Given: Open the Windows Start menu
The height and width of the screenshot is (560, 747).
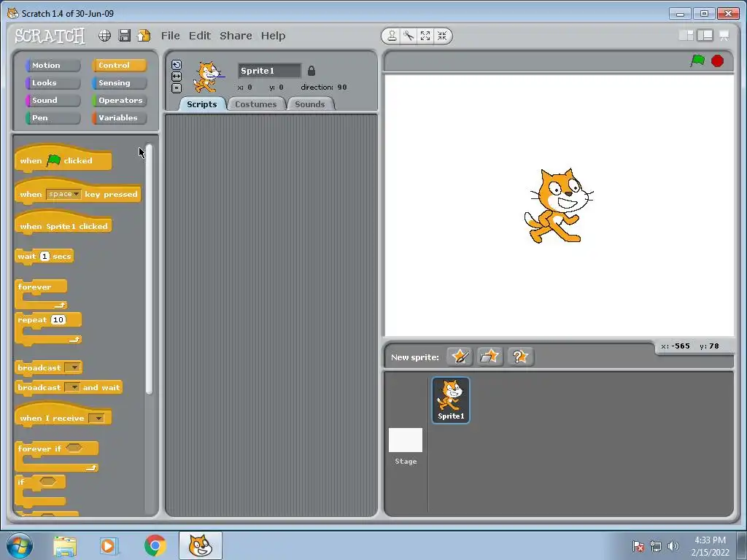Looking at the screenshot, I should click(x=20, y=545).
